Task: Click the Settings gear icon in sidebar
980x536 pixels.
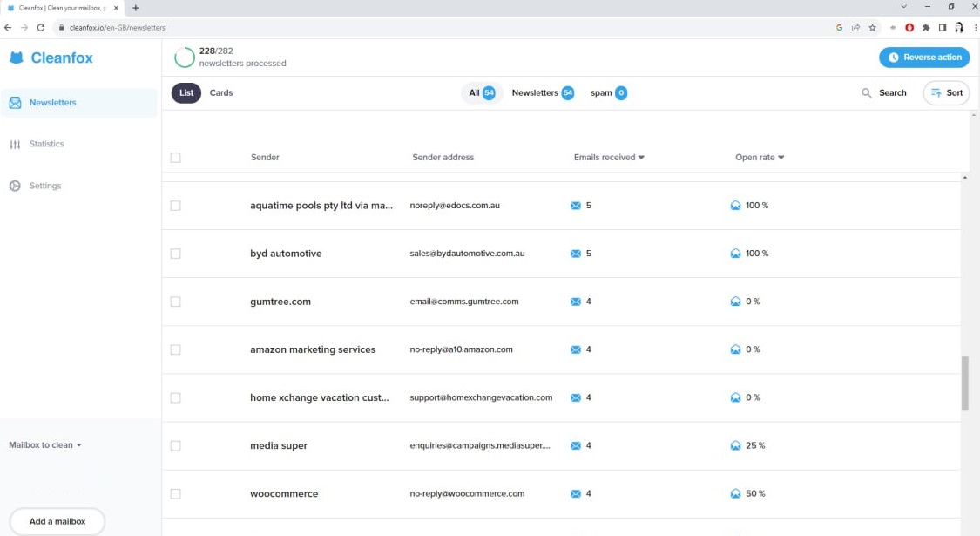Action: point(15,186)
